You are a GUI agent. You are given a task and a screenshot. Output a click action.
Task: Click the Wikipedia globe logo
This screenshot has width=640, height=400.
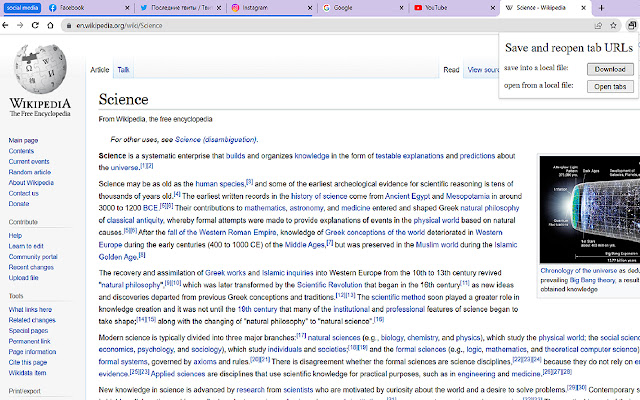pos(40,68)
